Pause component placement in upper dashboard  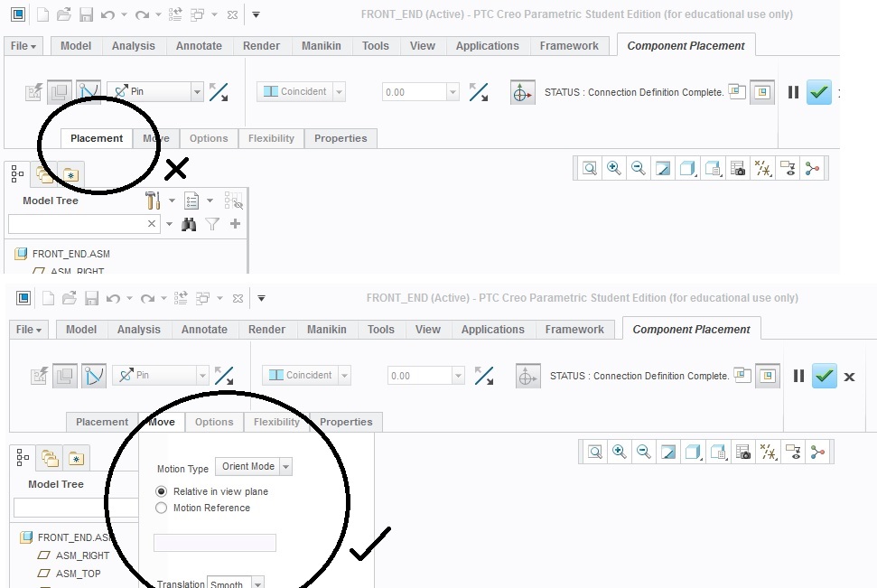pos(793,92)
